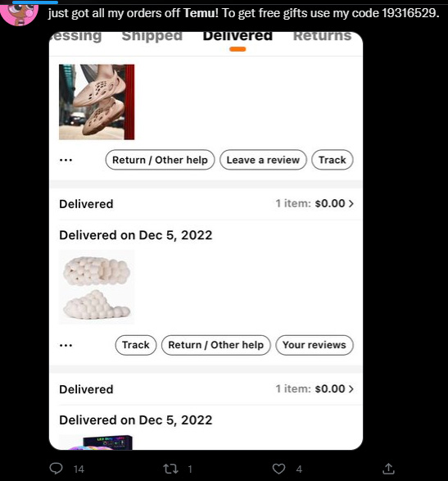448x481 pixels.
Task: Switch to the Processing tab
Action: 75,36
